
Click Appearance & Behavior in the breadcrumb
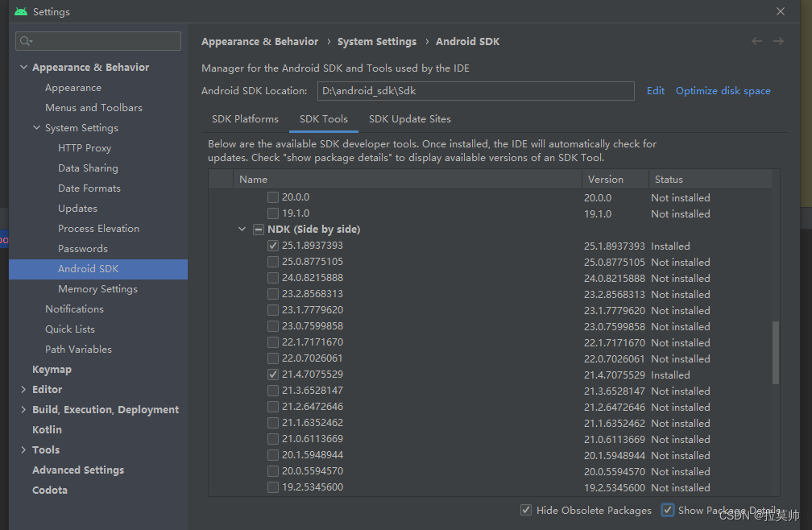[x=260, y=41]
